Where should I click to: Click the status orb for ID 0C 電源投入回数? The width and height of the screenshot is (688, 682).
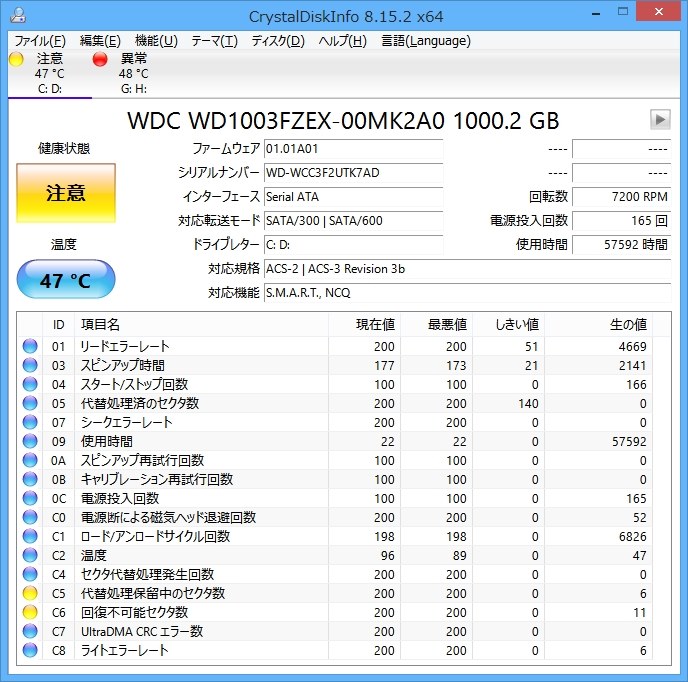pyautogui.click(x=30, y=498)
